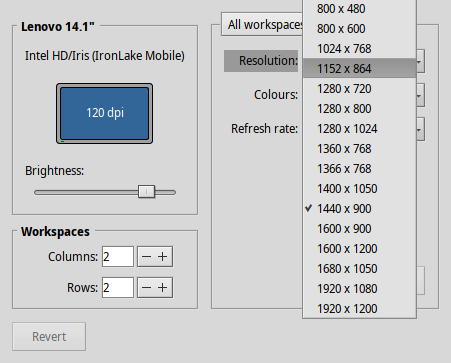Increase workspace rows with plus
Image resolution: width=451 pixels, height=363 pixels.
tap(163, 287)
